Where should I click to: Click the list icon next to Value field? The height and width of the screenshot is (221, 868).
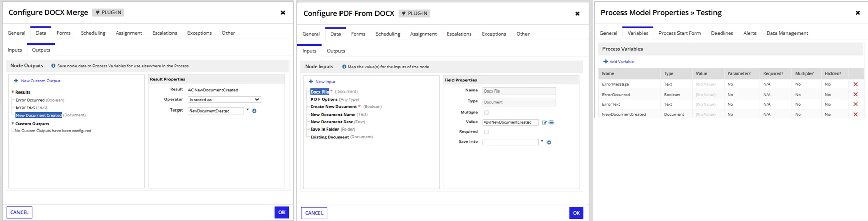(551, 123)
